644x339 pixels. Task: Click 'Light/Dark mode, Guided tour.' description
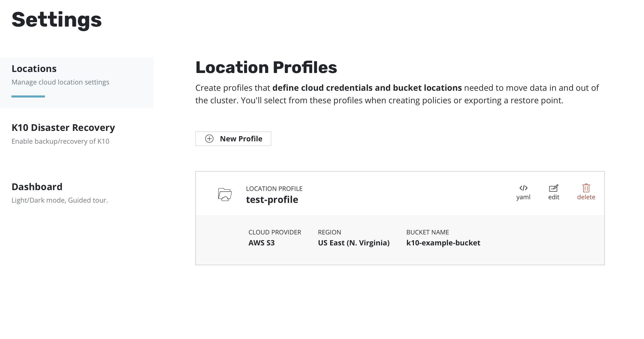coord(60,200)
